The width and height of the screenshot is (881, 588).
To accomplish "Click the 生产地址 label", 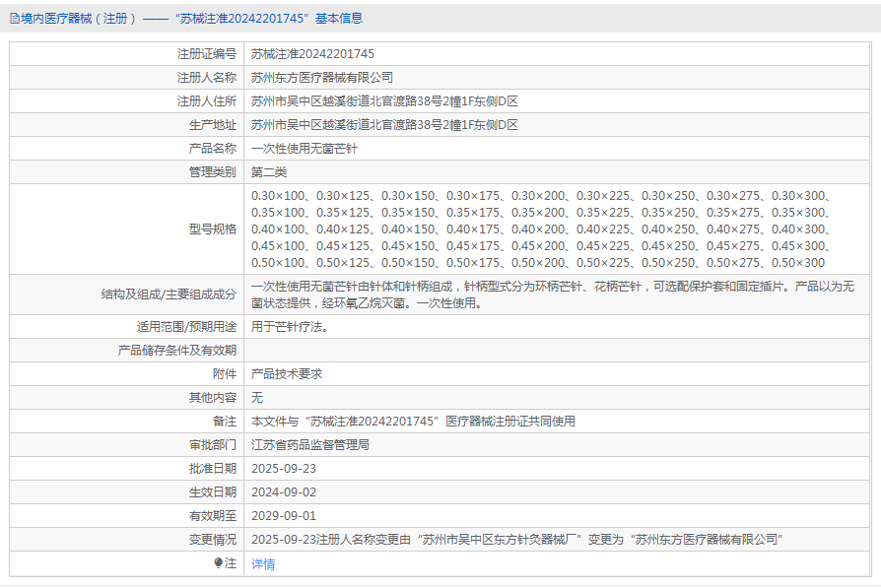I will (213, 125).
